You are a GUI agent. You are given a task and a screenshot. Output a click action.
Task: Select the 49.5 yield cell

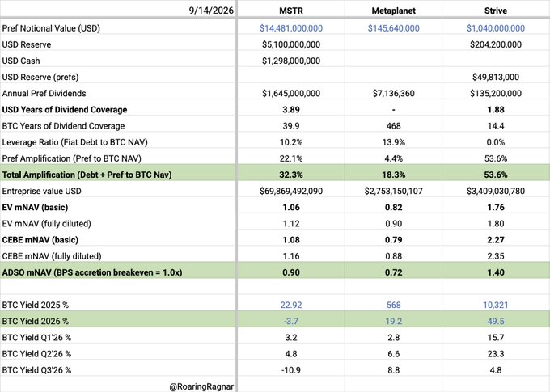click(496, 321)
